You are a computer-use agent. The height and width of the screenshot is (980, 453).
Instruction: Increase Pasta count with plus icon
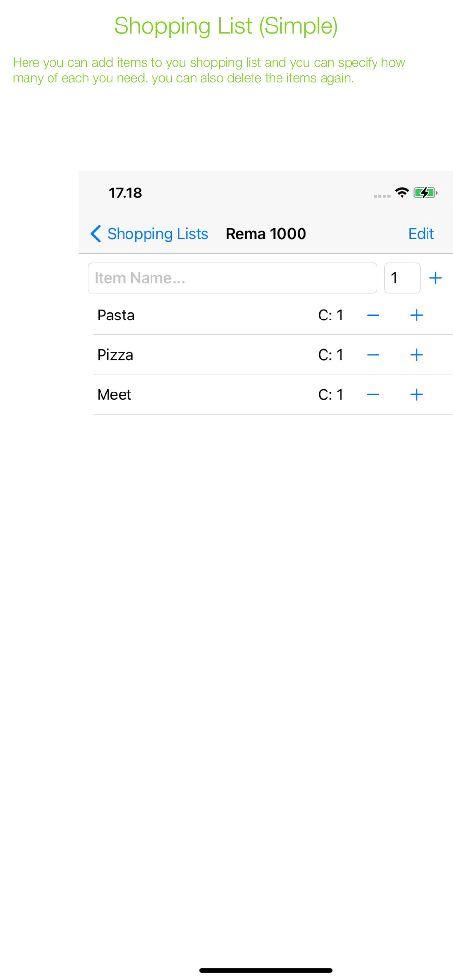[x=416, y=316]
